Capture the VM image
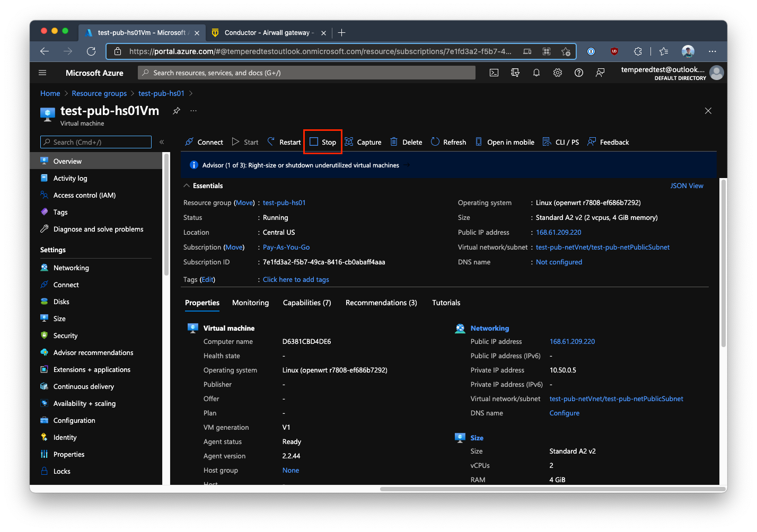Viewport: 757px width, 532px height. (x=363, y=142)
